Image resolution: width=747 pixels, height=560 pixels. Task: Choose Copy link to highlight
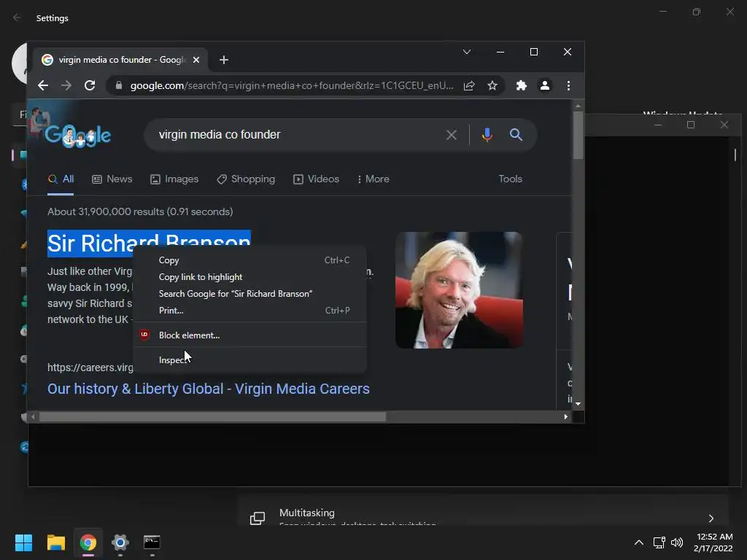[250, 277]
